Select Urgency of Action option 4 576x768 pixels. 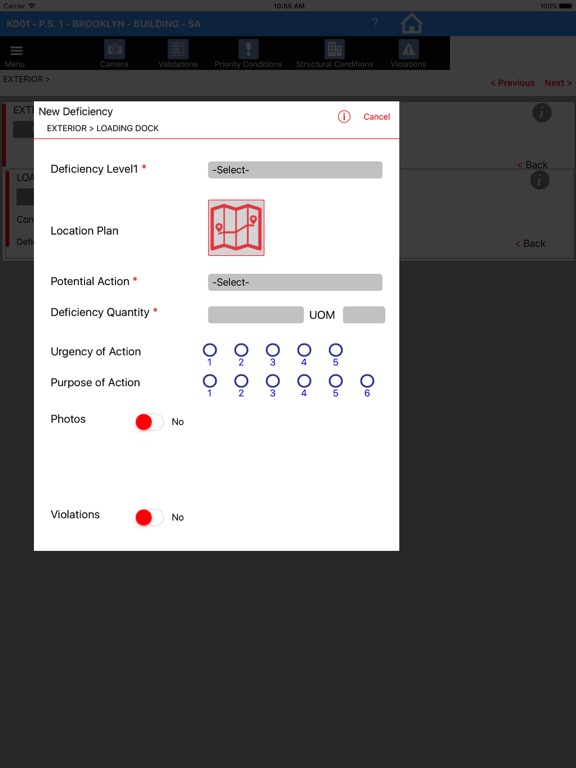click(304, 350)
